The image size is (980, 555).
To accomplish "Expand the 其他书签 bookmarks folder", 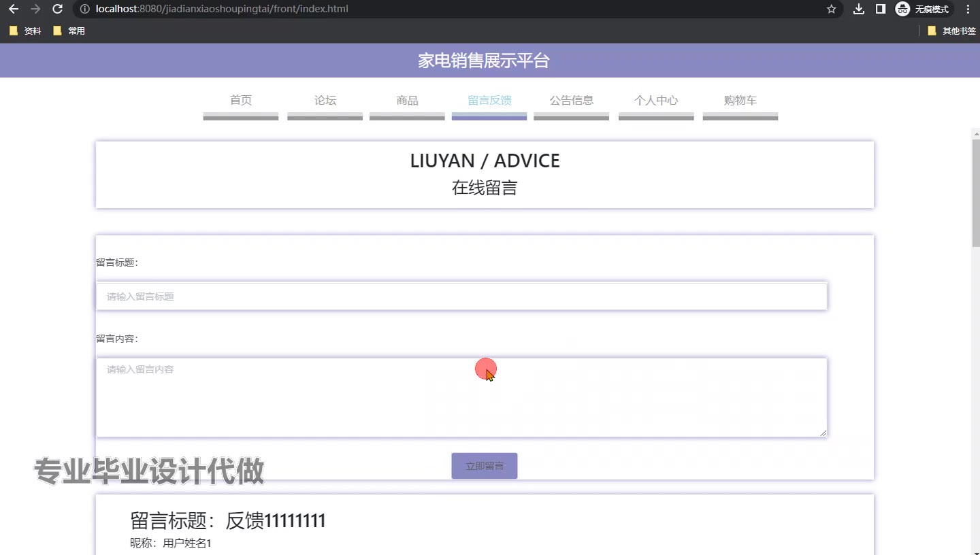I will [951, 31].
